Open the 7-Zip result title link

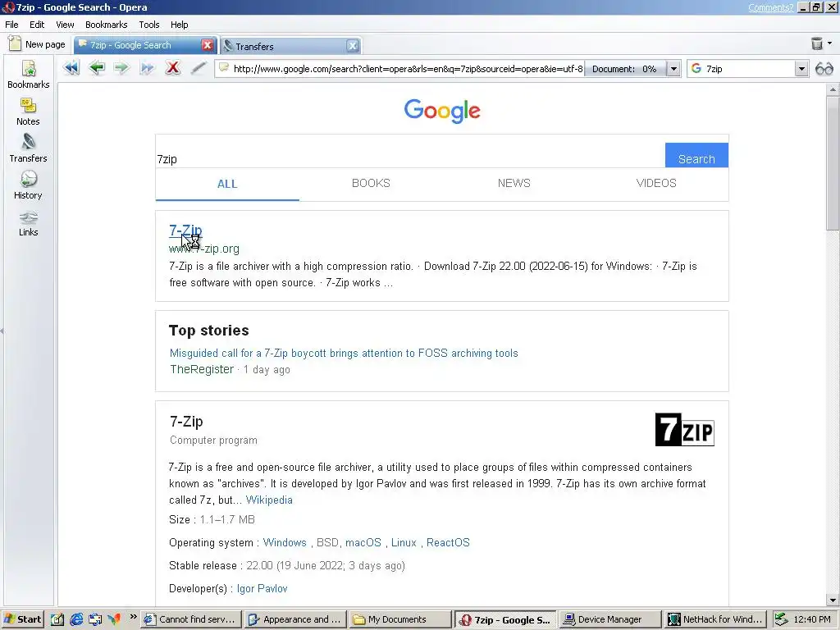click(x=185, y=231)
